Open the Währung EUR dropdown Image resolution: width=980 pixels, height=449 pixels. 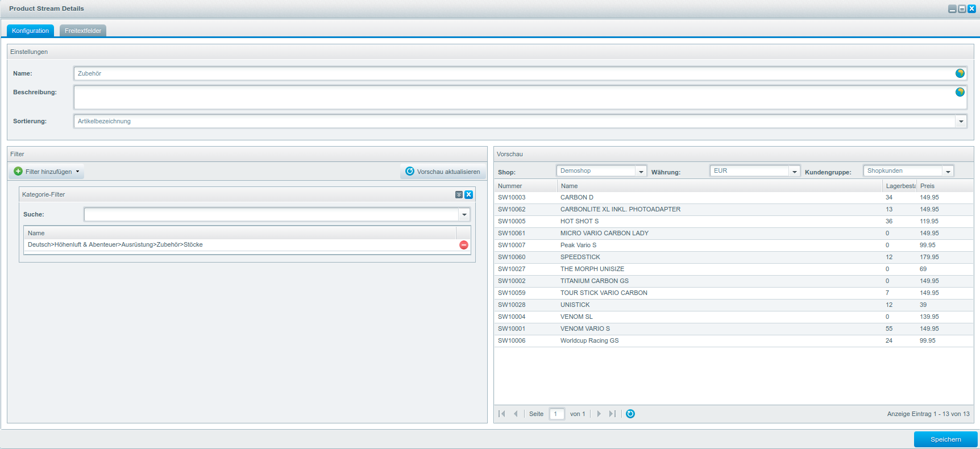[795, 171]
